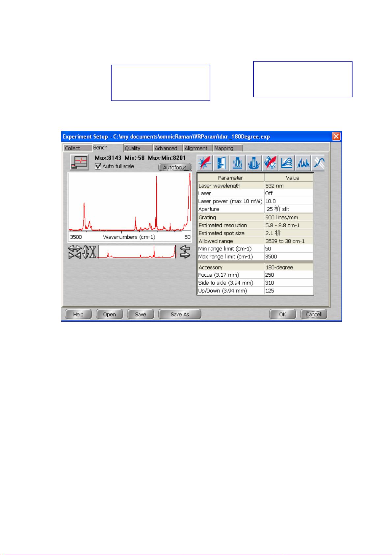
Task: Click the mini spectrum range overview strip
Action: (x=137, y=252)
